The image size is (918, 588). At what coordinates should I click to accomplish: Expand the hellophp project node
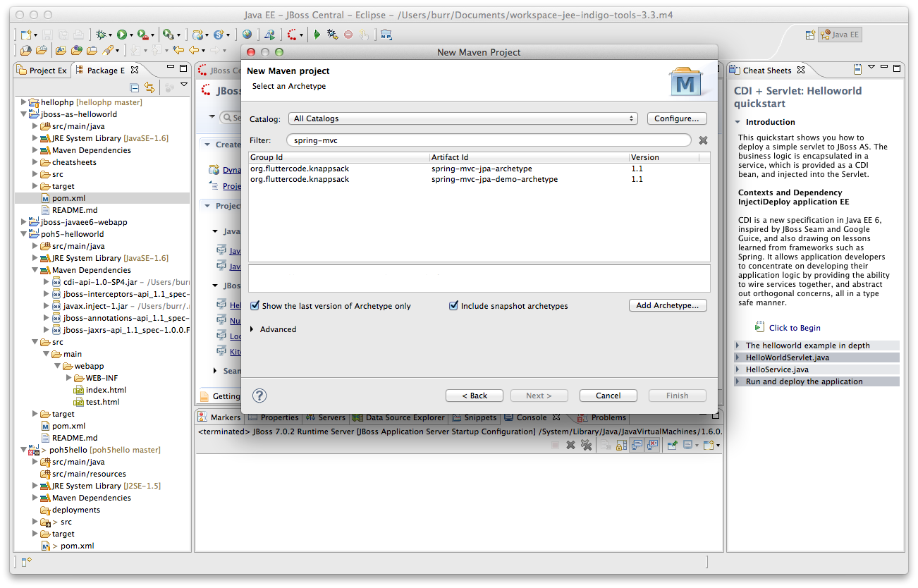23,102
